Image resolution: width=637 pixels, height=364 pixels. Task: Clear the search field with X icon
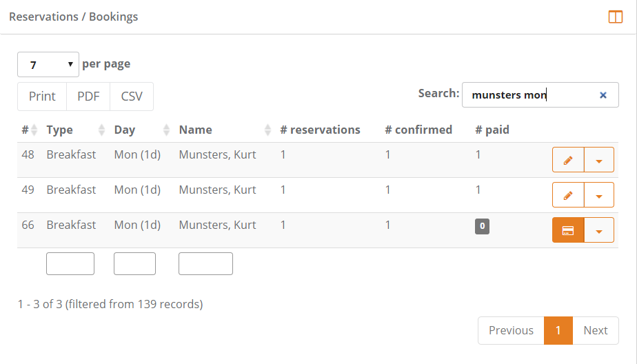click(x=603, y=95)
